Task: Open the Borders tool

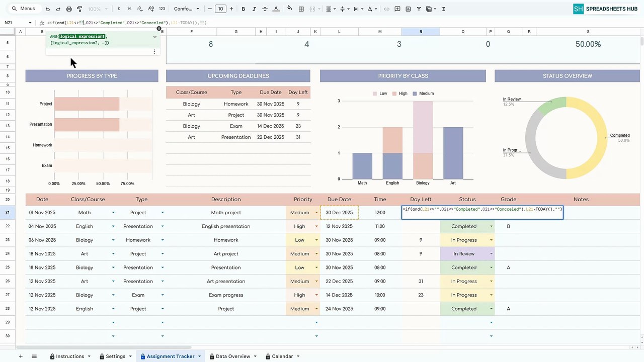Action: (x=301, y=9)
